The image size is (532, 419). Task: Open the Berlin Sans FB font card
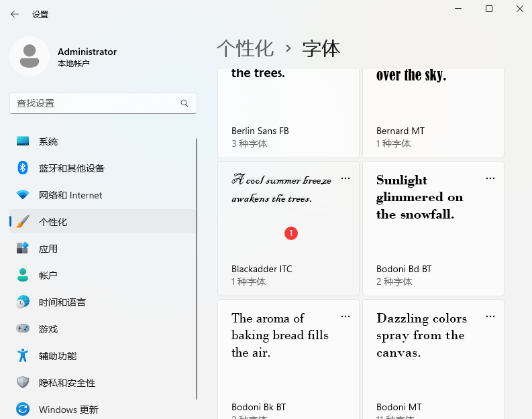click(x=288, y=113)
